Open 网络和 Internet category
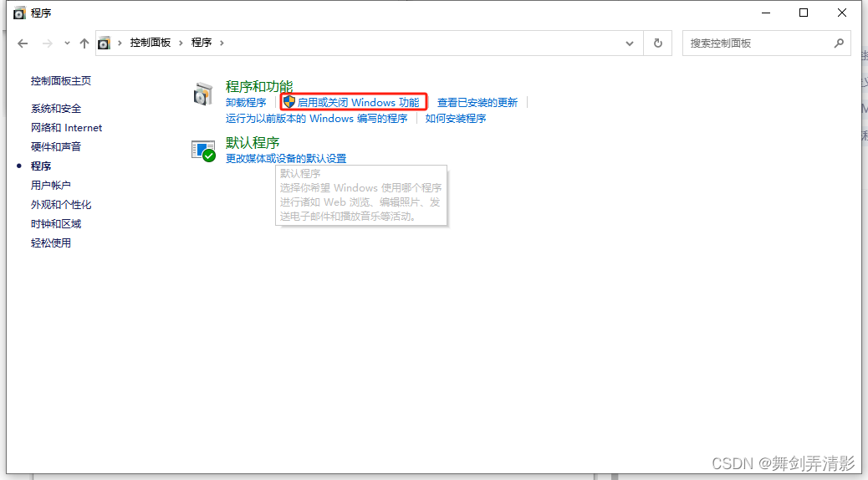This screenshot has height=480, width=868. [66, 128]
